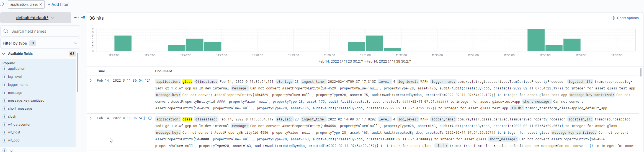Click string type icon beside application field
The height and width of the screenshot is (152, 644).
5,69
